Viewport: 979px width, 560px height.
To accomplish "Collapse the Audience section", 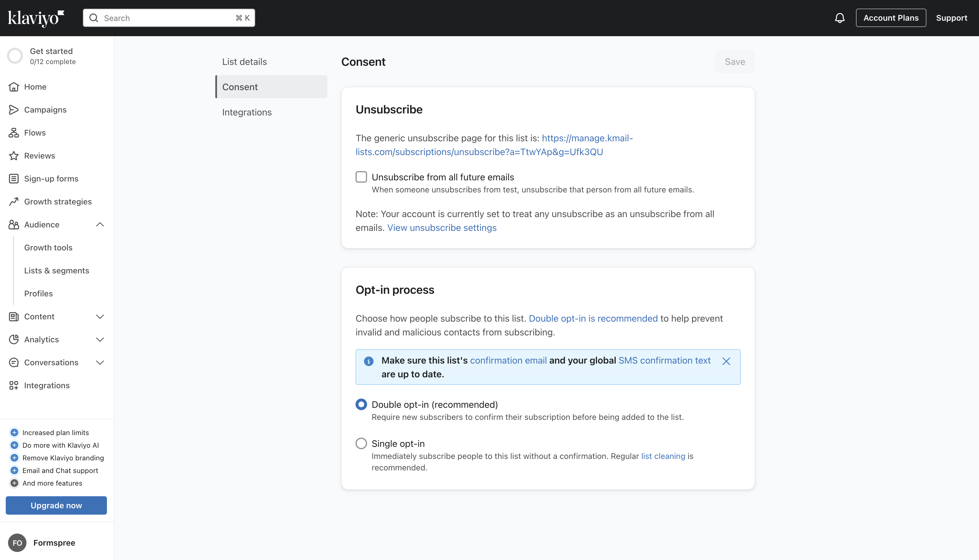I will [100, 224].
